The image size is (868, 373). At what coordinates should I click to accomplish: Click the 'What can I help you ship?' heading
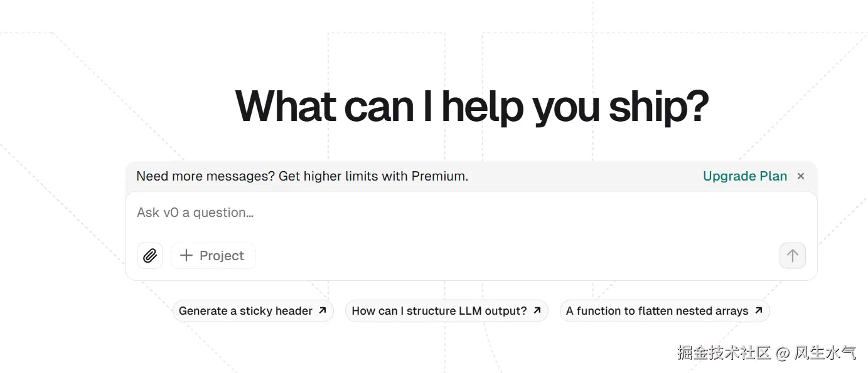(x=471, y=107)
